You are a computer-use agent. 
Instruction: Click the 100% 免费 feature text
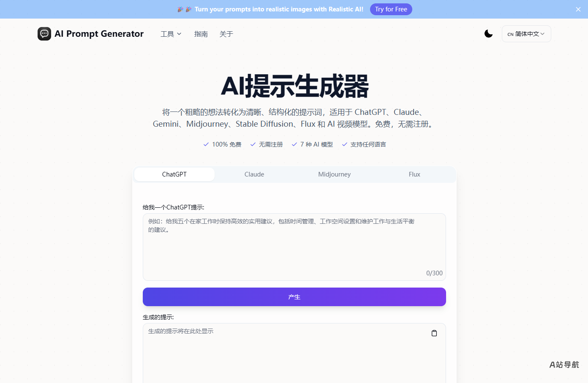pyautogui.click(x=226, y=144)
